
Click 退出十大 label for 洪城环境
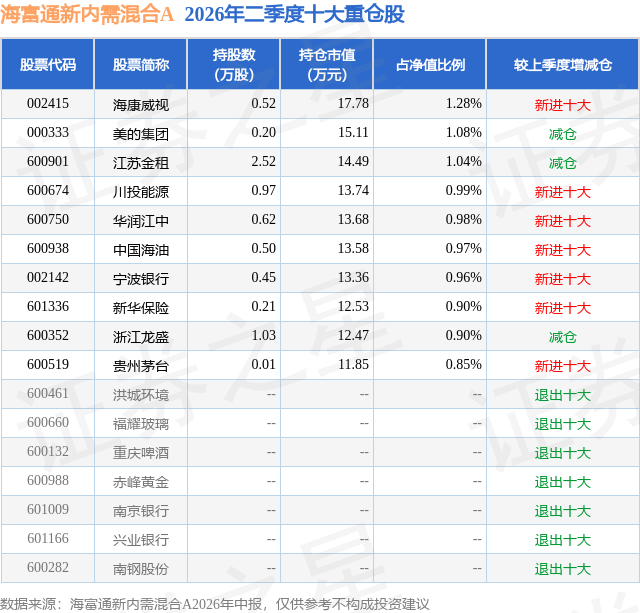563,395
